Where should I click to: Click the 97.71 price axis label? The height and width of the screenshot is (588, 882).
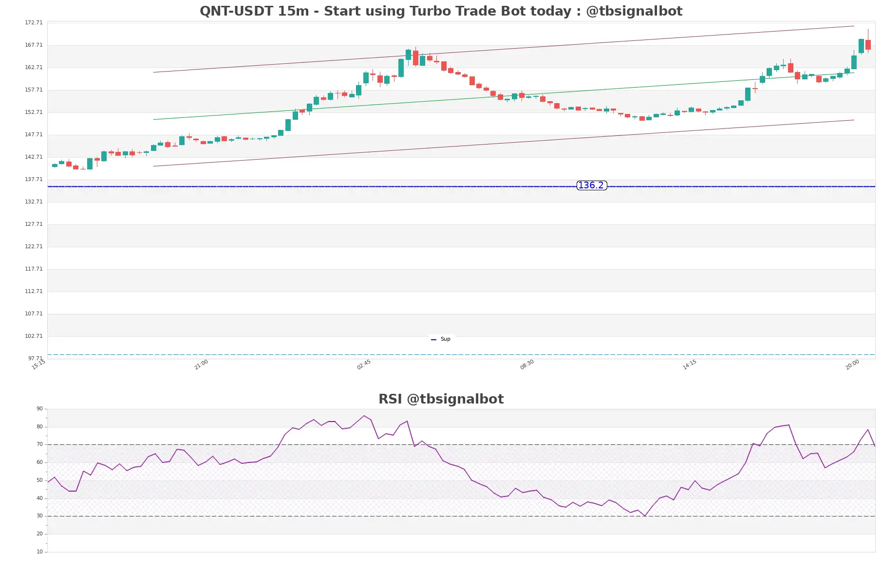pos(35,358)
